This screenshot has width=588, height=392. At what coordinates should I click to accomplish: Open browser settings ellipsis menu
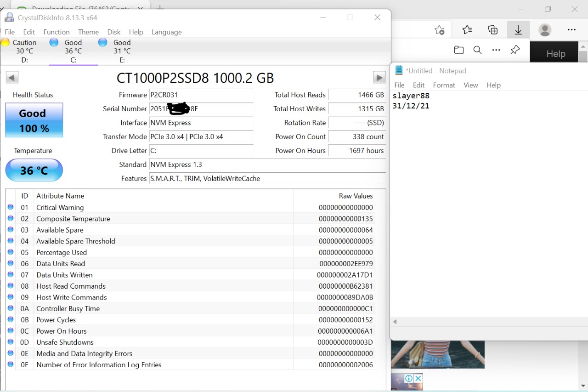(x=571, y=30)
